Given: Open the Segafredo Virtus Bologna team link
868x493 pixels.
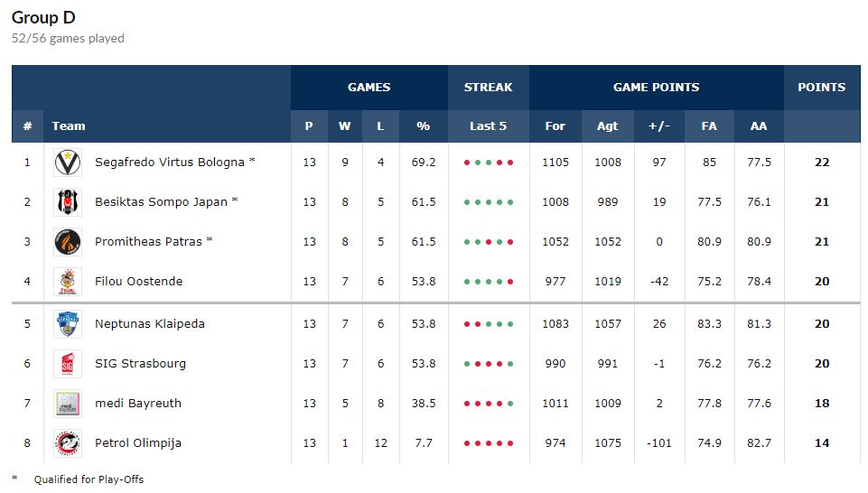Looking at the screenshot, I should tap(170, 163).
